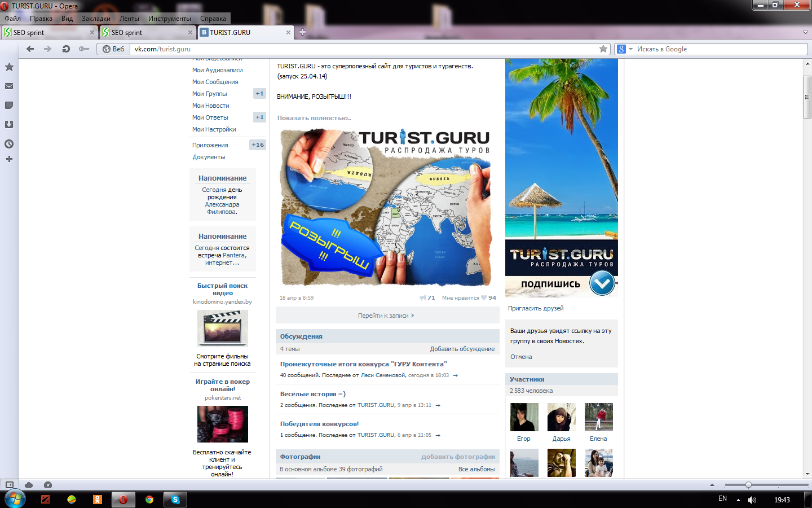
Task: Click the plus icon in the Opera sidebar
Action: click(x=9, y=159)
